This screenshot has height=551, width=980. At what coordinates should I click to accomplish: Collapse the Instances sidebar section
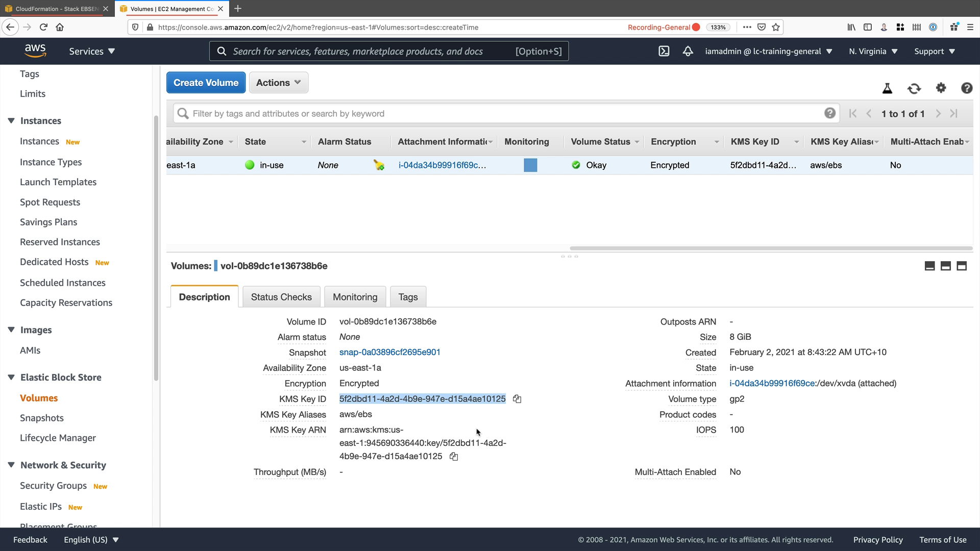tap(11, 121)
